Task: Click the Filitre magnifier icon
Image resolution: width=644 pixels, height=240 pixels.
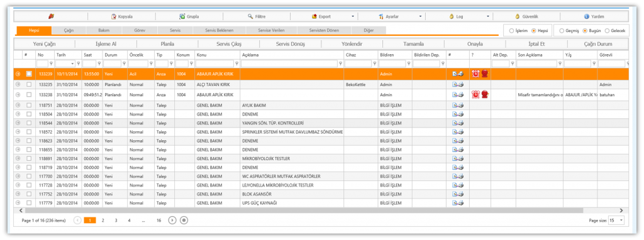Action: coord(250,16)
